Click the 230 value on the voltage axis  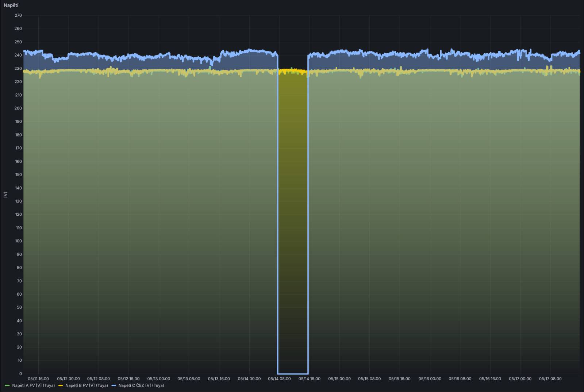pos(18,69)
